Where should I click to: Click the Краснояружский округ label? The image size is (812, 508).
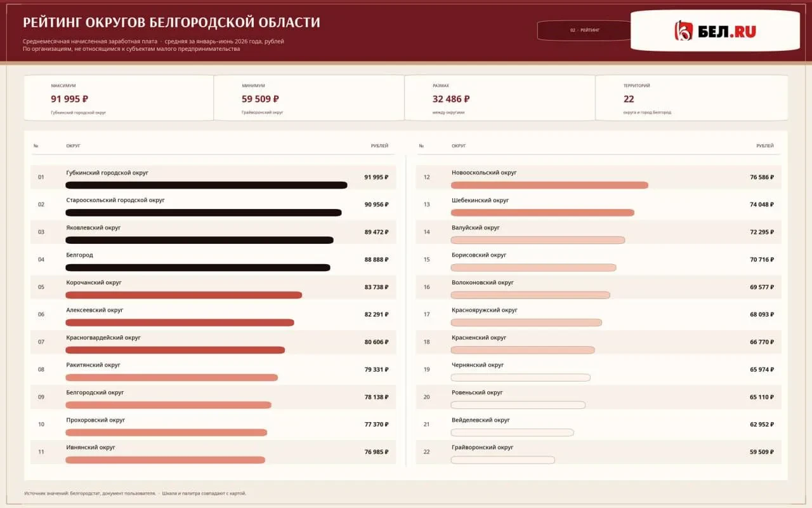(485, 311)
